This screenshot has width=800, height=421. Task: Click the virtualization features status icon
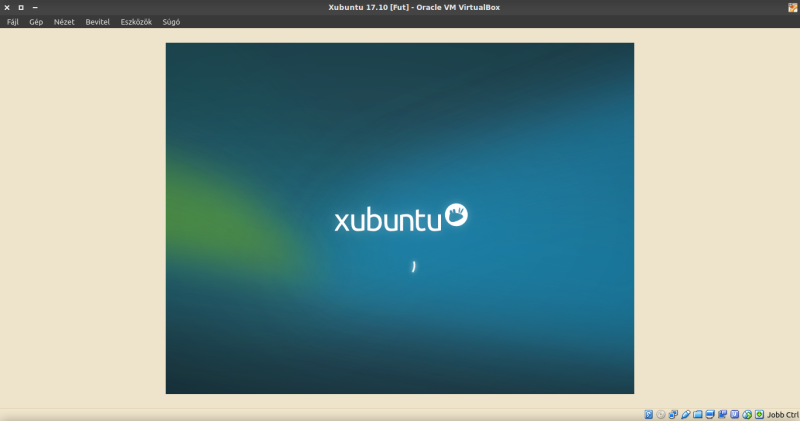click(x=734, y=414)
